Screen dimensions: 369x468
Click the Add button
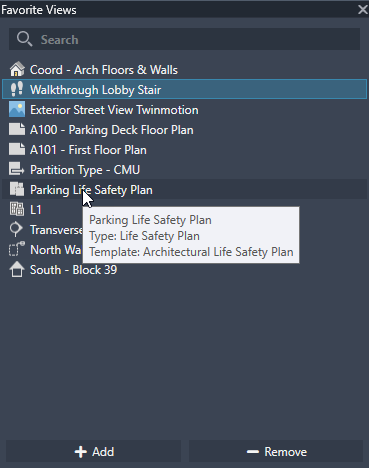(x=94, y=451)
